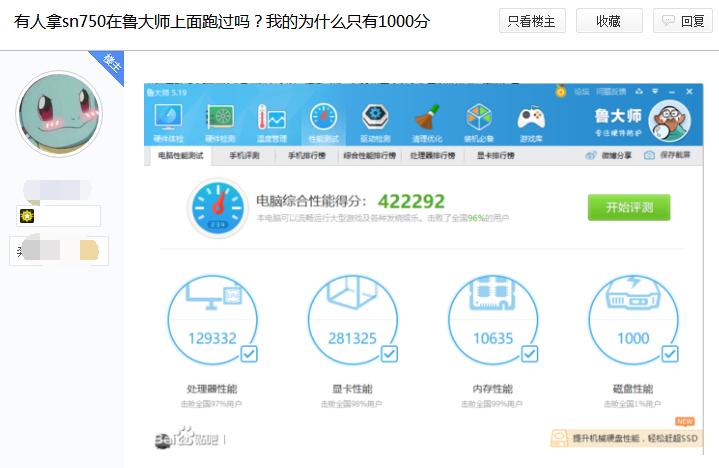This screenshot has width=719, height=468.
Task: Click the green 开始评测 button
Action: 629,208
